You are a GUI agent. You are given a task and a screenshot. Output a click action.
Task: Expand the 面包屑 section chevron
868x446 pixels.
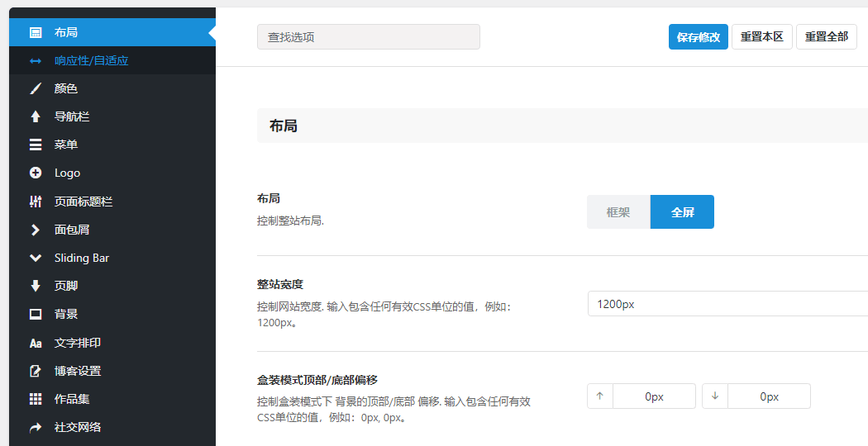36,230
